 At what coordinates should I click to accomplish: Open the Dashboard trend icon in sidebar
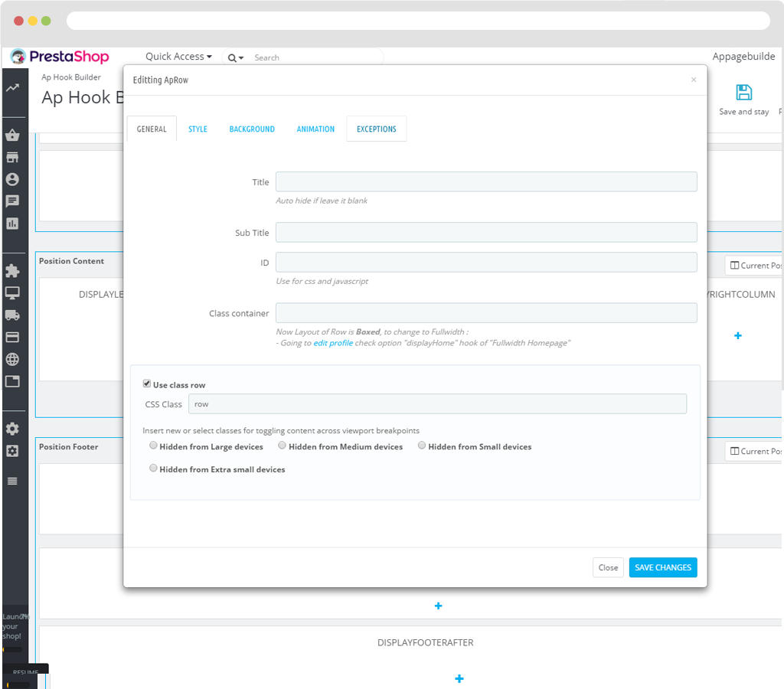pyautogui.click(x=12, y=88)
